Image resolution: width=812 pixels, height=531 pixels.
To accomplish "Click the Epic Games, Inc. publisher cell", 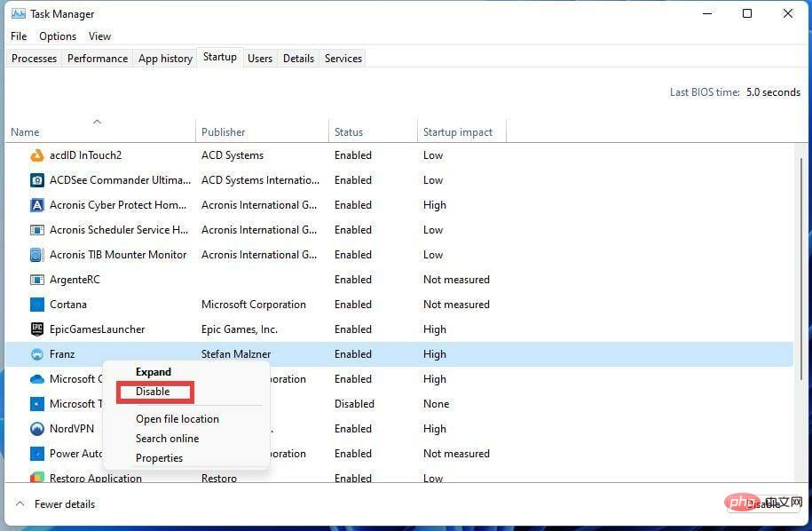I will click(x=240, y=329).
